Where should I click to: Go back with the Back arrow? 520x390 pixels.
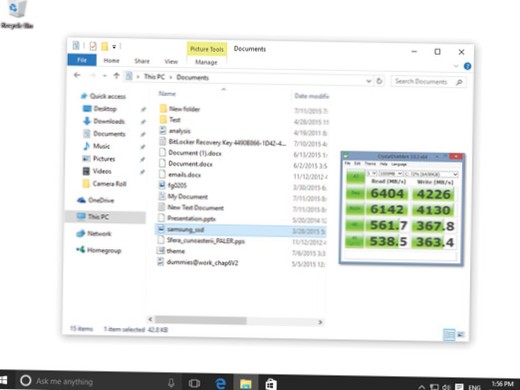point(77,75)
